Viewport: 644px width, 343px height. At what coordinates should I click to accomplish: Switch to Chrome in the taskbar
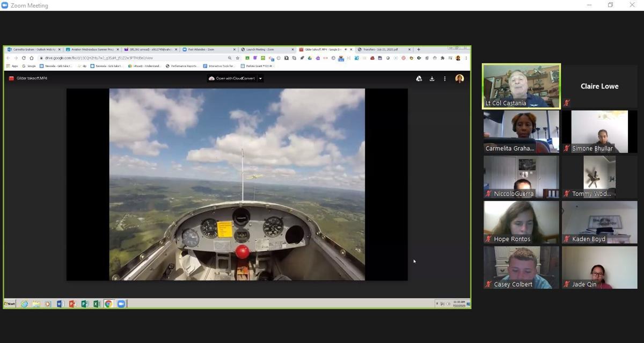click(108, 304)
